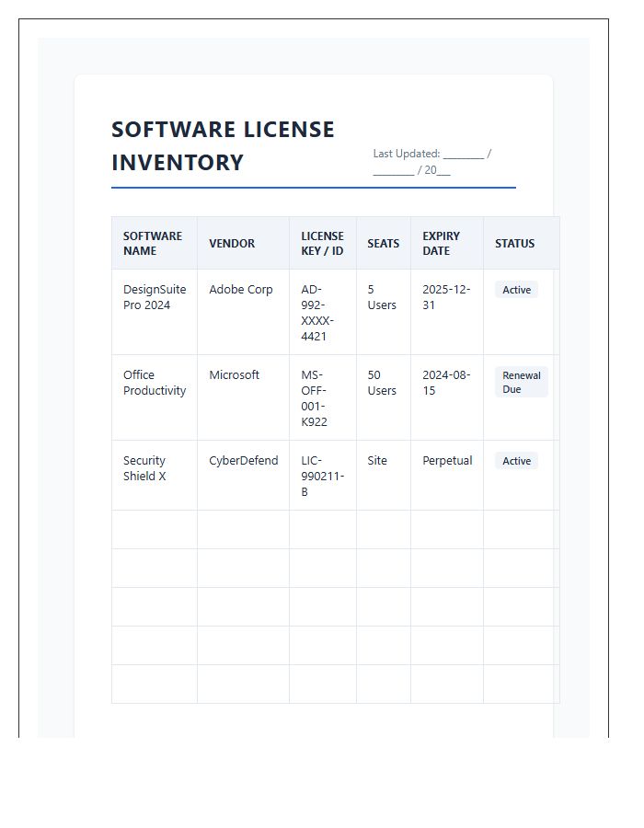Click the Renewal Due status badge

521,382
